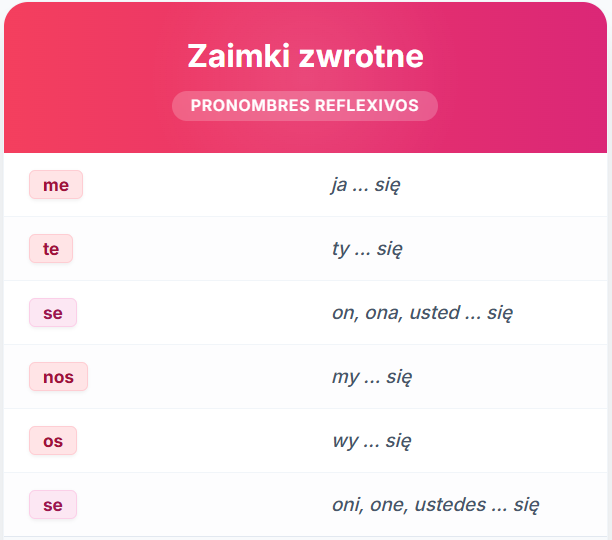Viewport: 612px width, 540px height.
Task: Select the 'nos' pronoun badge
Action: pyautogui.click(x=58, y=377)
